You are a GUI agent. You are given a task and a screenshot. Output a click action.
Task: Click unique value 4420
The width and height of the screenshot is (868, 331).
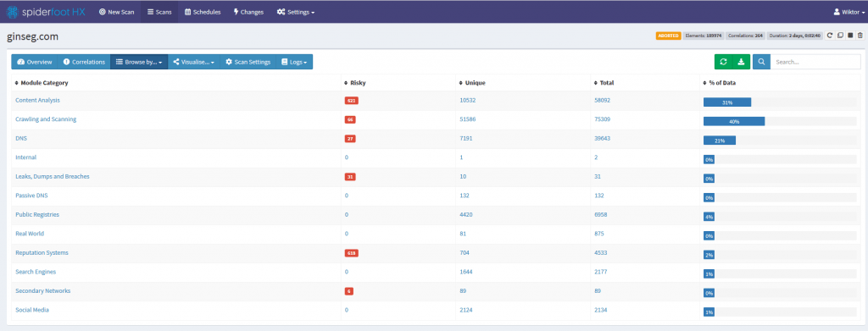(x=466, y=214)
